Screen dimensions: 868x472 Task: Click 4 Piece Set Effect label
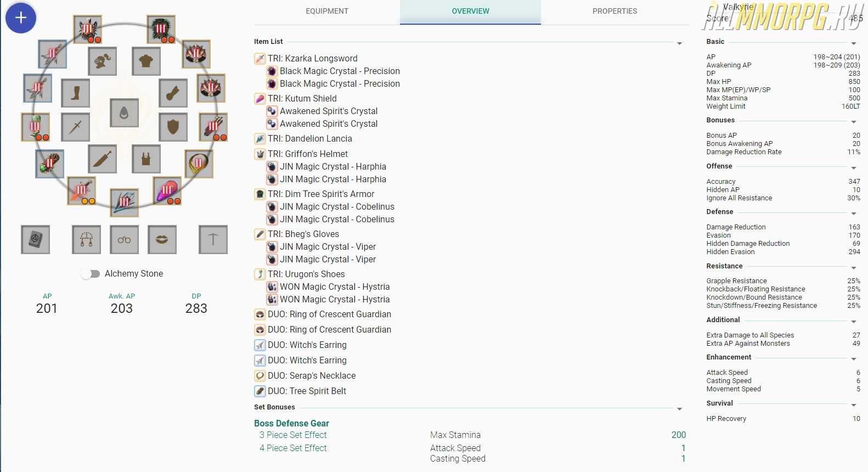(x=293, y=448)
